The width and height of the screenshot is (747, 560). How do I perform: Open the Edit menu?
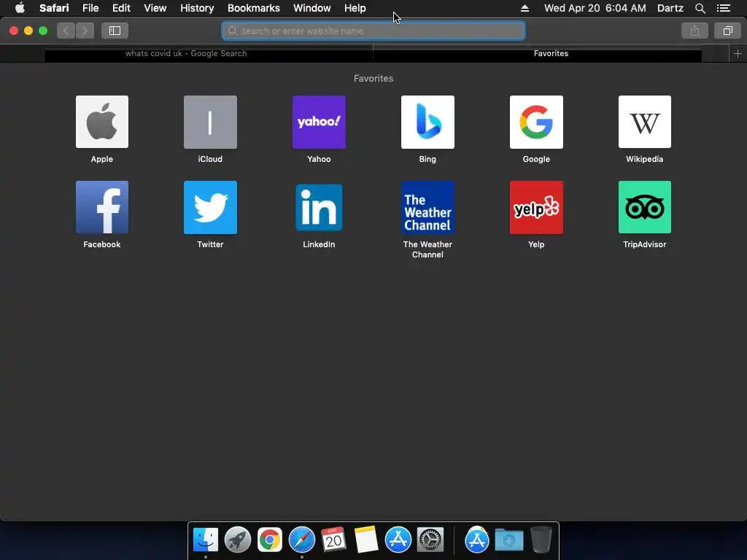pyautogui.click(x=121, y=8)
